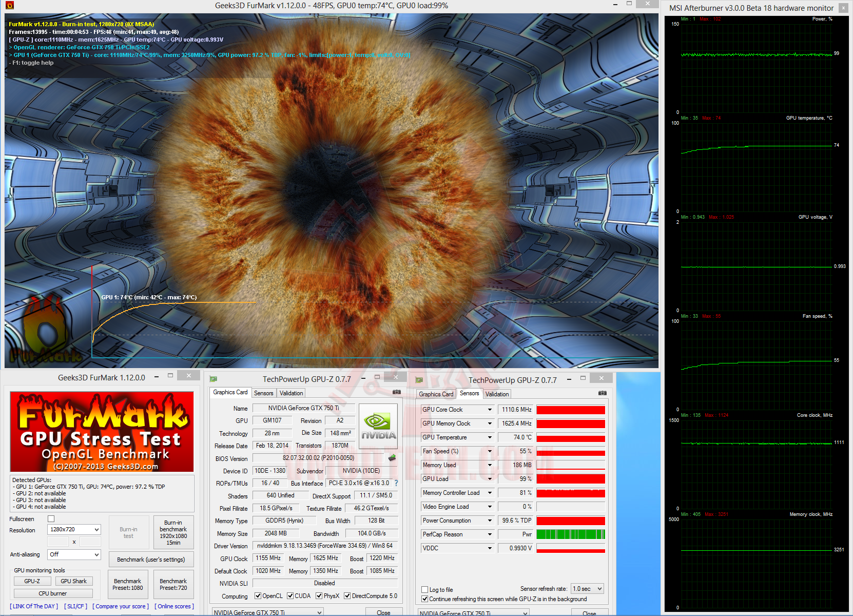Uncheck Continue refreshing while GPU-Z is in background
Viewport: 853px width, 616px height.
click(425, 599)
